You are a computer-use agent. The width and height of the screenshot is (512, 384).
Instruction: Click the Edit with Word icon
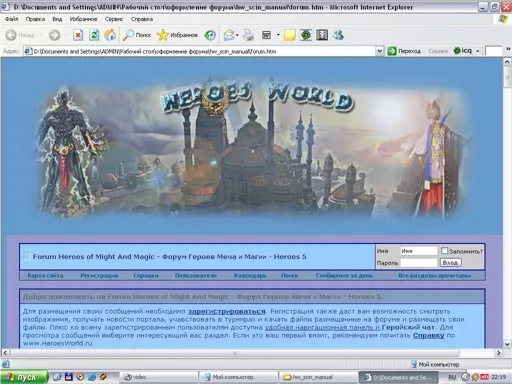266,35
